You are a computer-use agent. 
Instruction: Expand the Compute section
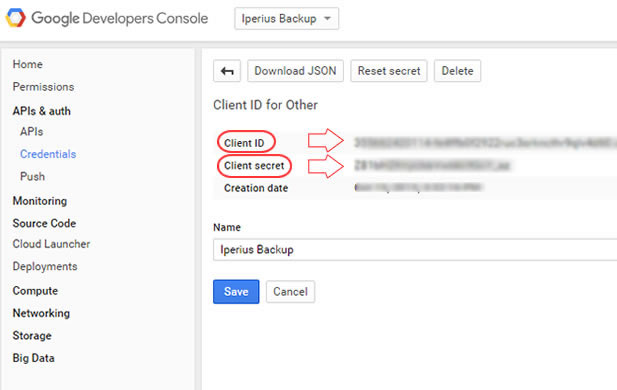(x=35, y=291)
